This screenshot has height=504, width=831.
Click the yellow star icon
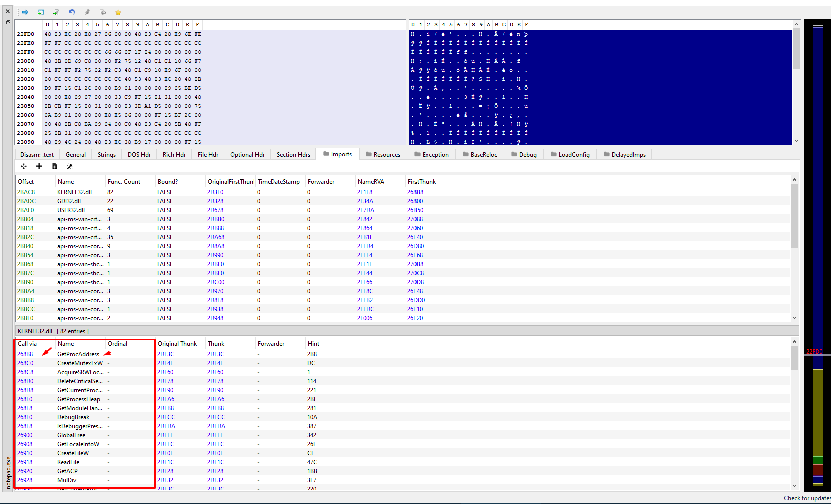pos(118,12)
